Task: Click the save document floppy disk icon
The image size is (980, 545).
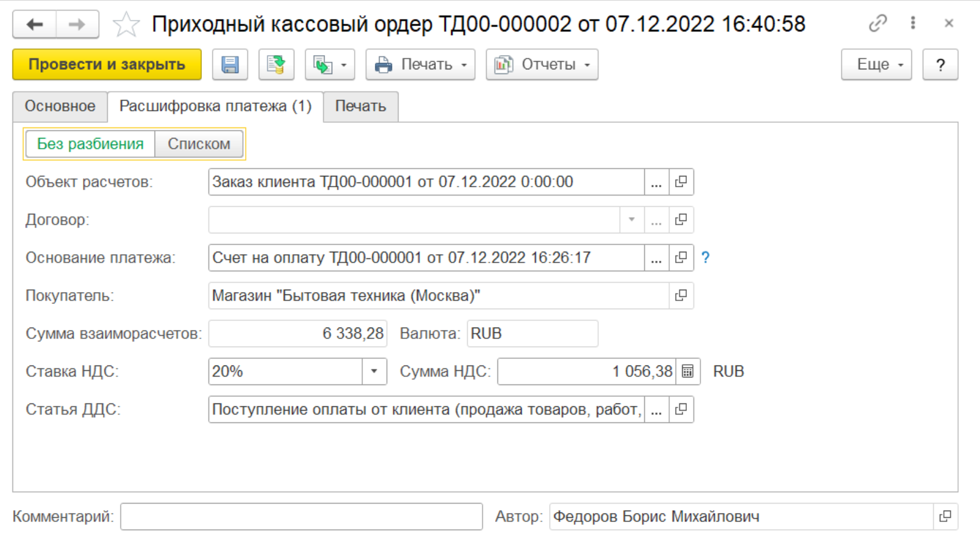Action: pyautogui.click(x=230, y=65)
